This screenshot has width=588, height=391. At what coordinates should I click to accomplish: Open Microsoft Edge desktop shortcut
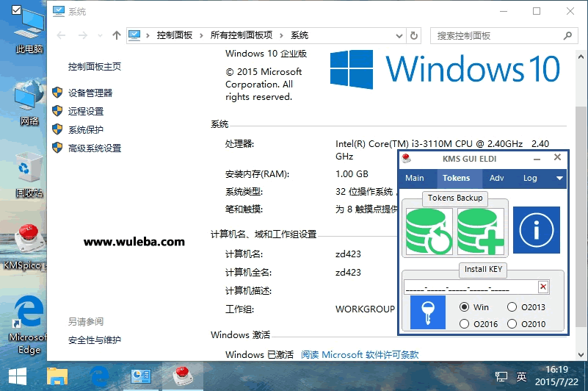(29, 326)
